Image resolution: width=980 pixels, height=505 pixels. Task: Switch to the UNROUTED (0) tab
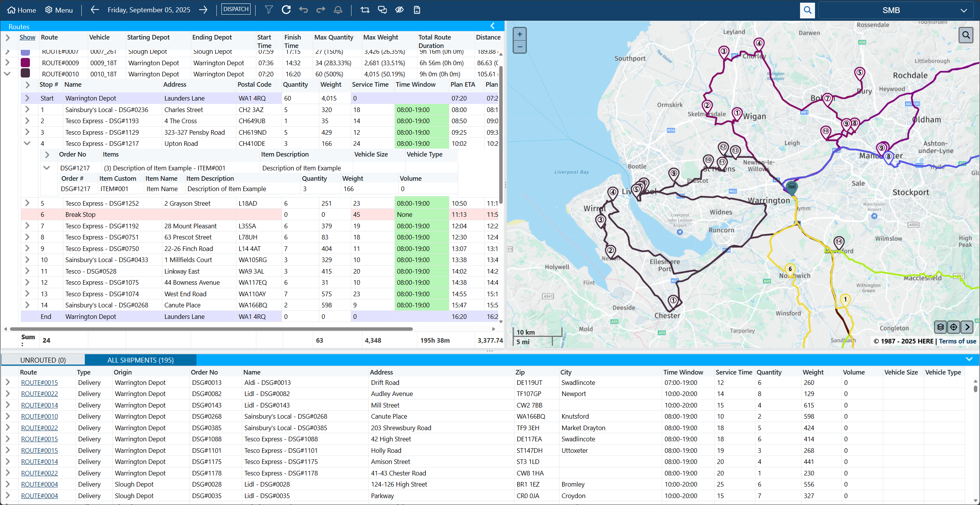click(x=43, y=360)
